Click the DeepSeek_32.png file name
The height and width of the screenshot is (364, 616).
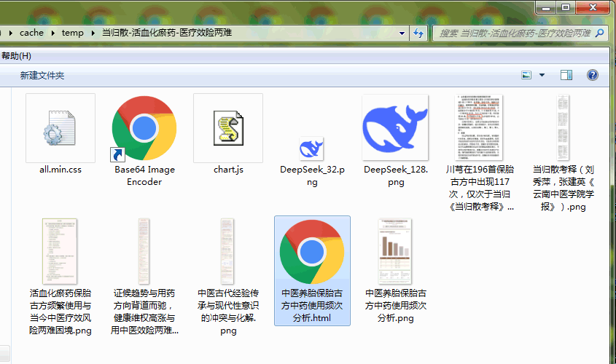click(312, 175)
